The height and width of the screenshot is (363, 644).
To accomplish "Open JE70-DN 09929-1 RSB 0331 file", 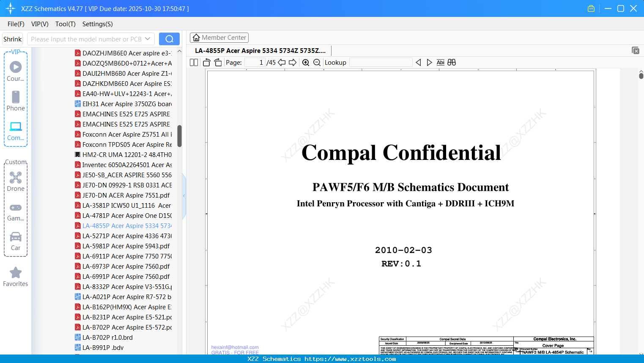I will (x=123, y=185).
